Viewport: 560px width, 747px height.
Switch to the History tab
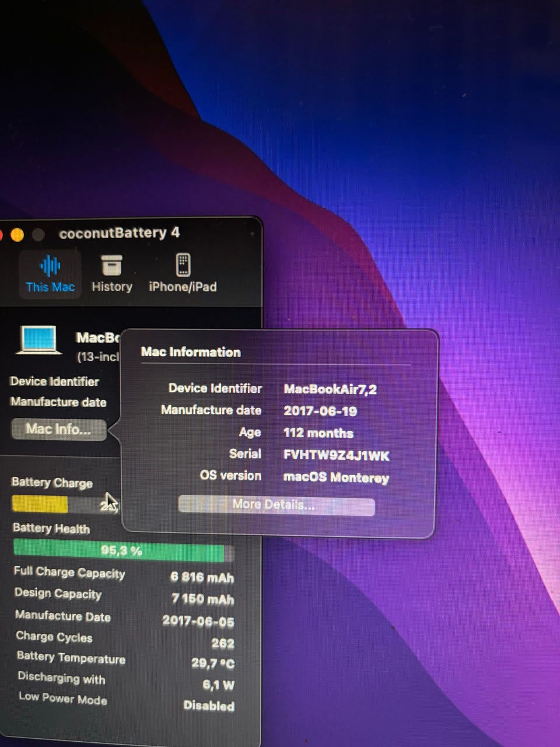112,274
